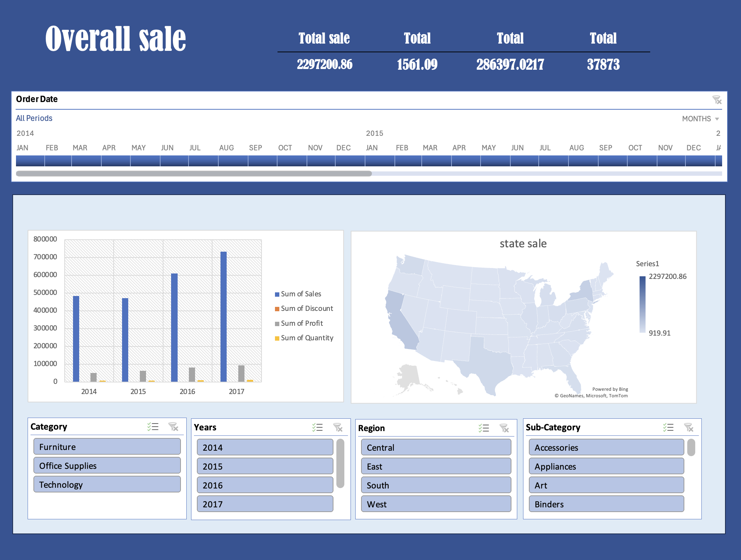The image size is (741, 560).
Task: Click the timeline horizontal scrollbar thumb
Action: pos(194,174)
